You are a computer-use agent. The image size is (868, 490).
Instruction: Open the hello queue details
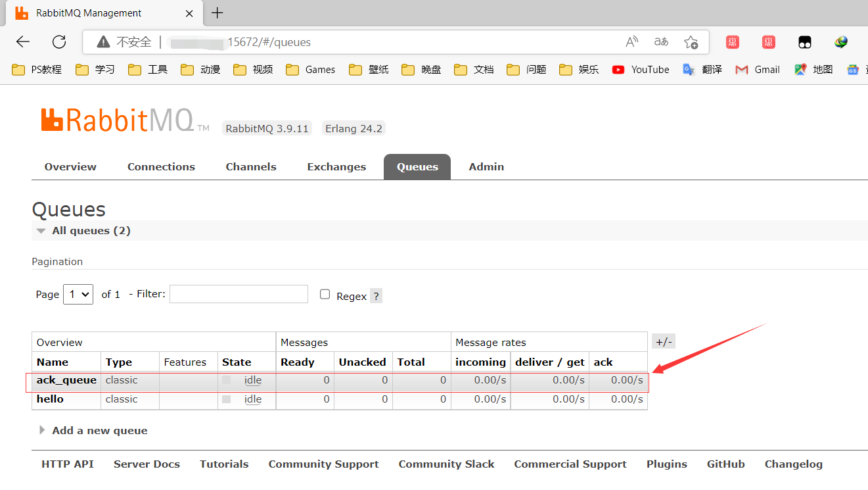tap(50, 399)
